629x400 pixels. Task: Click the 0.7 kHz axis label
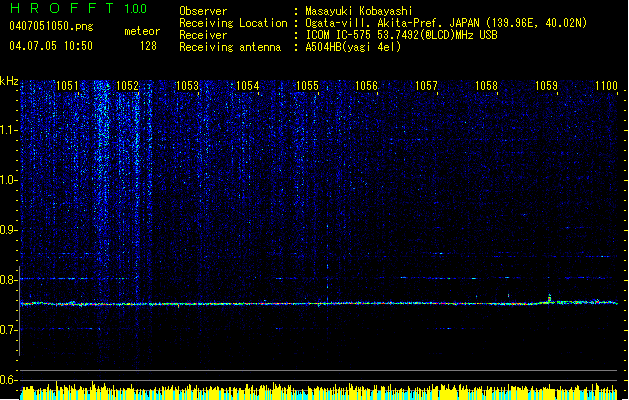9,330
